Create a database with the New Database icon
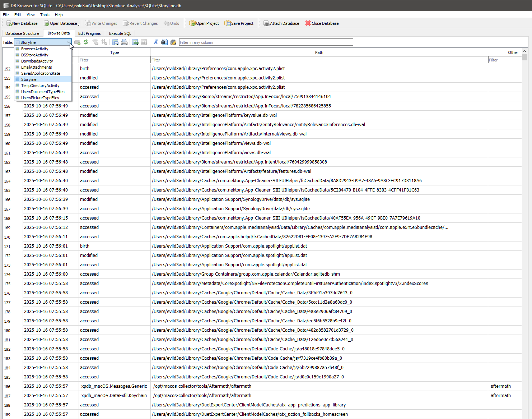This screenshot has height=419, width=532. [22, 23]
